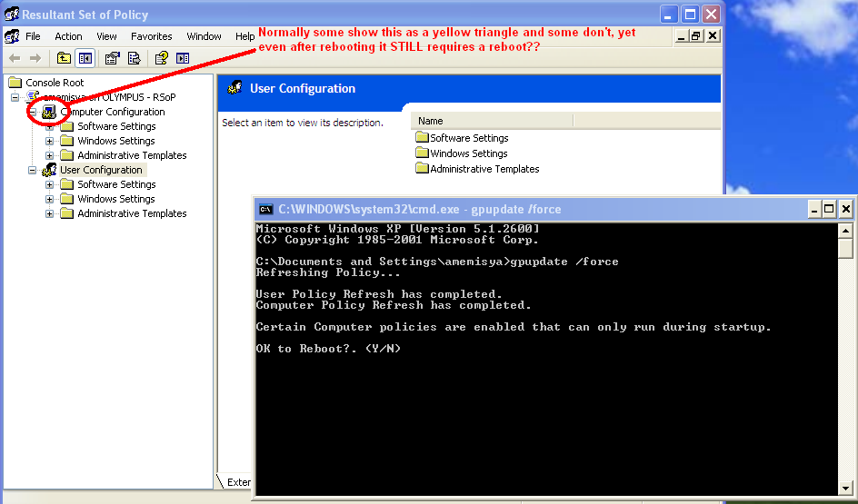Click Windows Settings folder icon in list pane
Screen dimensions: 858x504
click(x=422, y=153)
